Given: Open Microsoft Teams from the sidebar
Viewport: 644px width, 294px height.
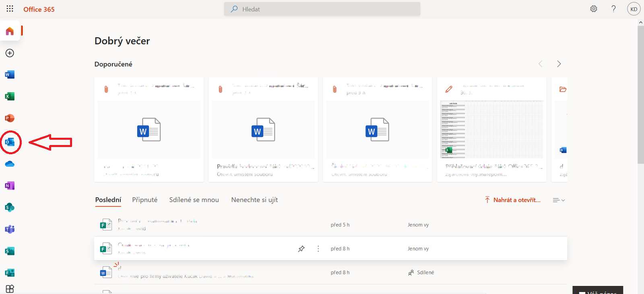Looking at the screenshot, I should (10, 229).
